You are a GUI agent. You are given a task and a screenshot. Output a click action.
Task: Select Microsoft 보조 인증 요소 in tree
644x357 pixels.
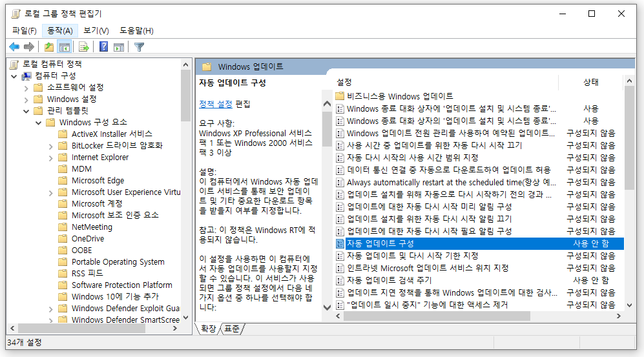coord(115,216)
